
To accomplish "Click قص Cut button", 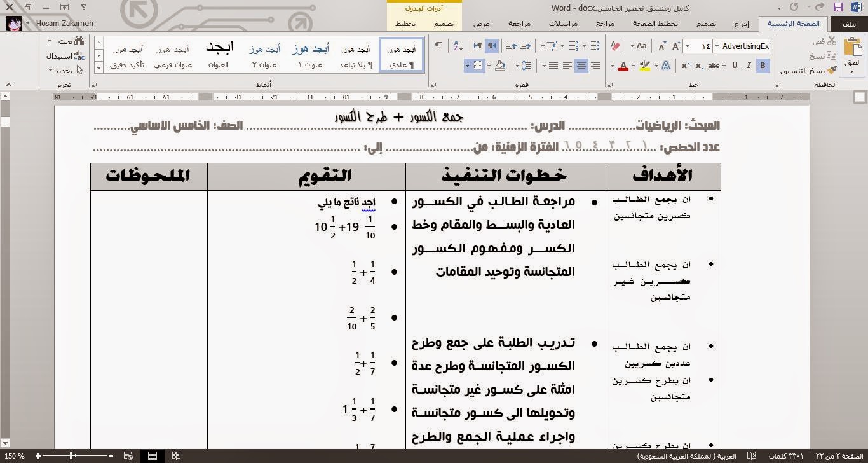I will 824,41.
